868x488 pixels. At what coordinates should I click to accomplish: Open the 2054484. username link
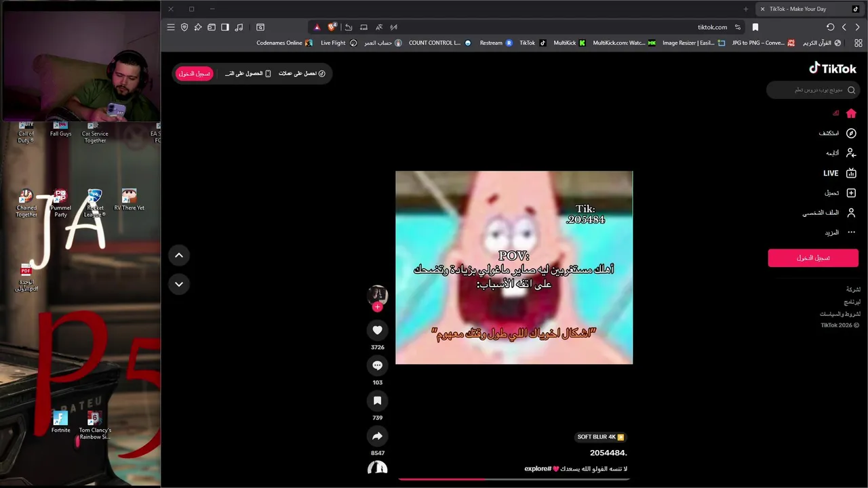(x=608, y=453)
